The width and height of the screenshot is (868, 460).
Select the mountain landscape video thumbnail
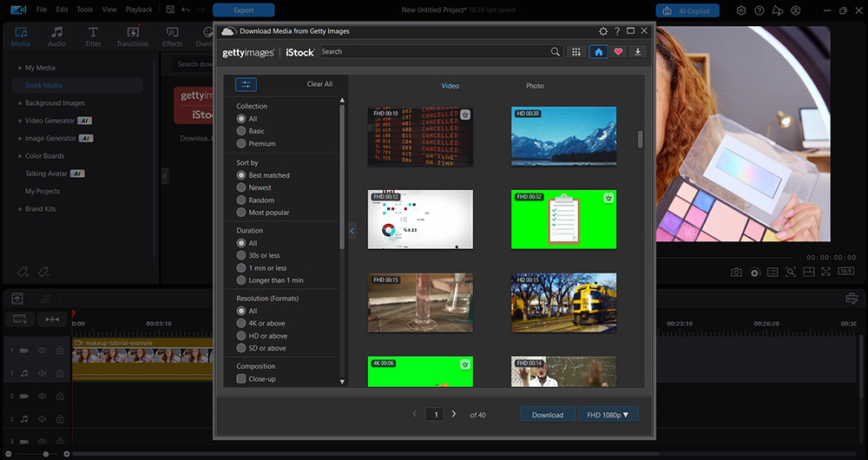563,136
